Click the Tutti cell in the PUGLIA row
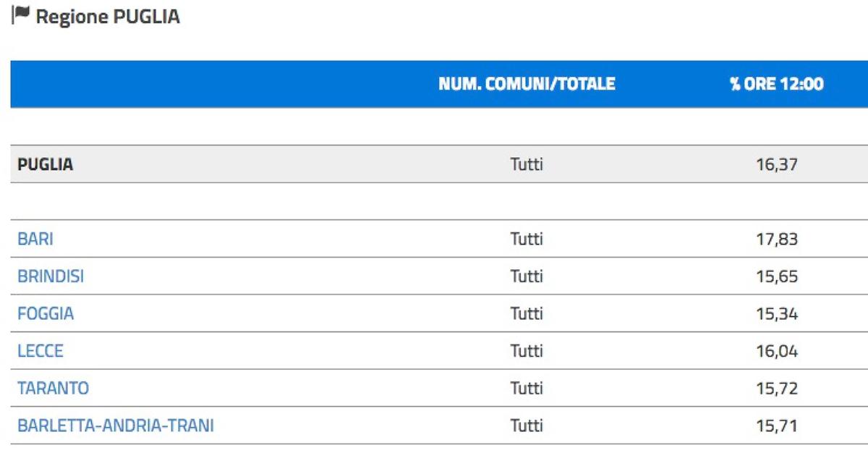Screen dimensions: 868x456 coord(527,164)
